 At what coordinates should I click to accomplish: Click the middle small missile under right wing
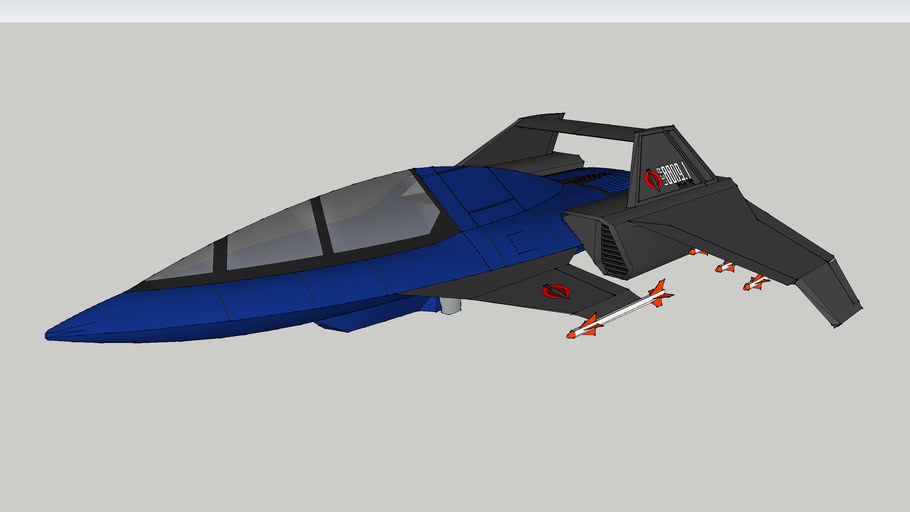[726, 267]
